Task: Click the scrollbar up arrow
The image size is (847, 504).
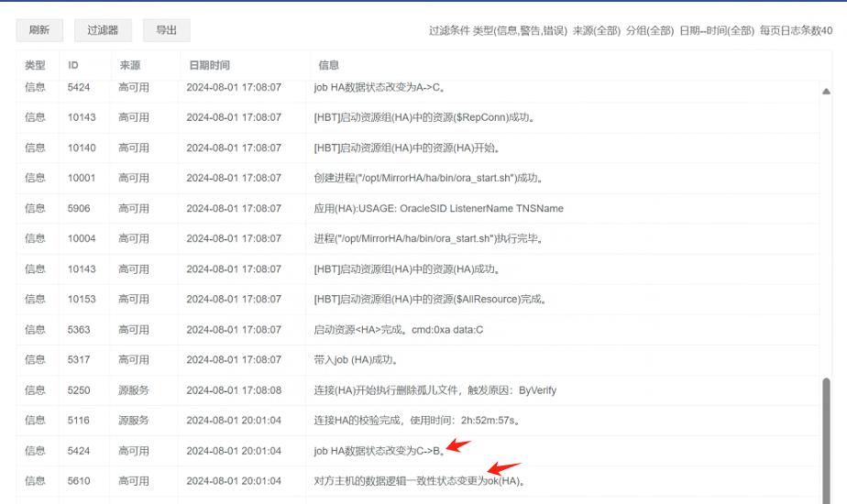Action: tap(826, 92)
